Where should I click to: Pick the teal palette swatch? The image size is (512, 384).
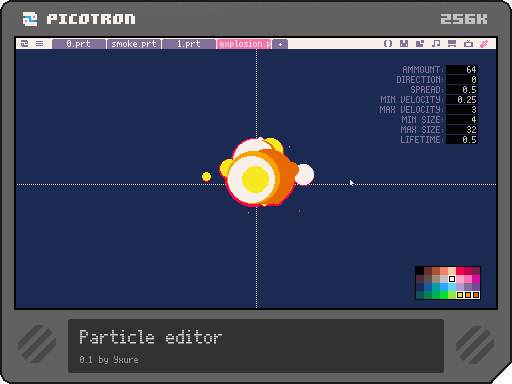point(436,287)
